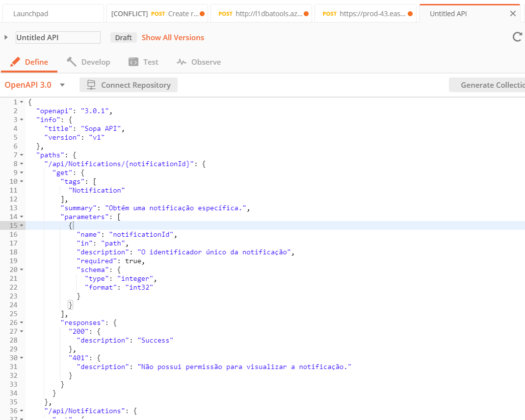Collapse the paths object fold arrow
525x420 pixels.
[x=20, y=154]
